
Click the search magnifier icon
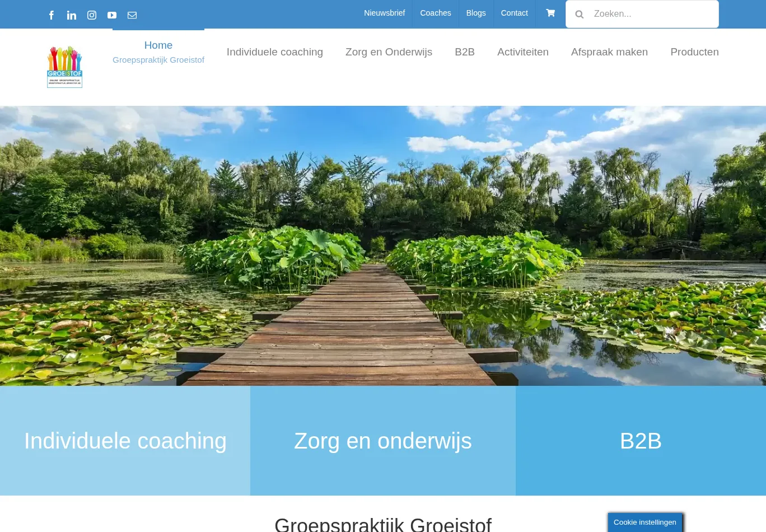(580, 14)
